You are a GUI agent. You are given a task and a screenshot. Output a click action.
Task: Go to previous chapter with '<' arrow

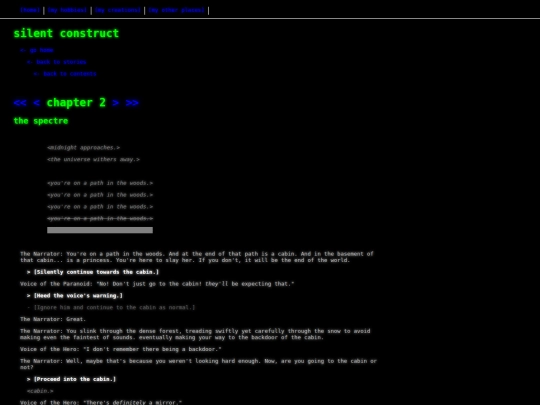pyautogui.click(x=37, y=103)
